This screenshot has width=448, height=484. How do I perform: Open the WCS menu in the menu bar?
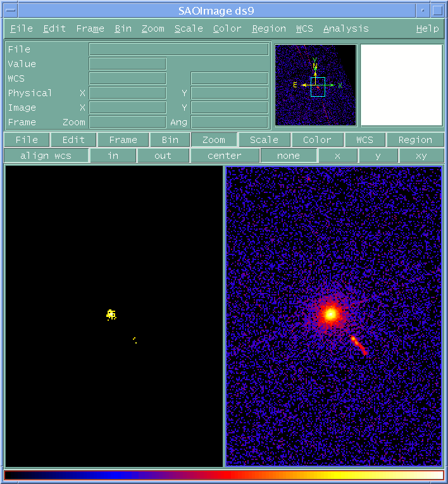(x=304, y=28)
